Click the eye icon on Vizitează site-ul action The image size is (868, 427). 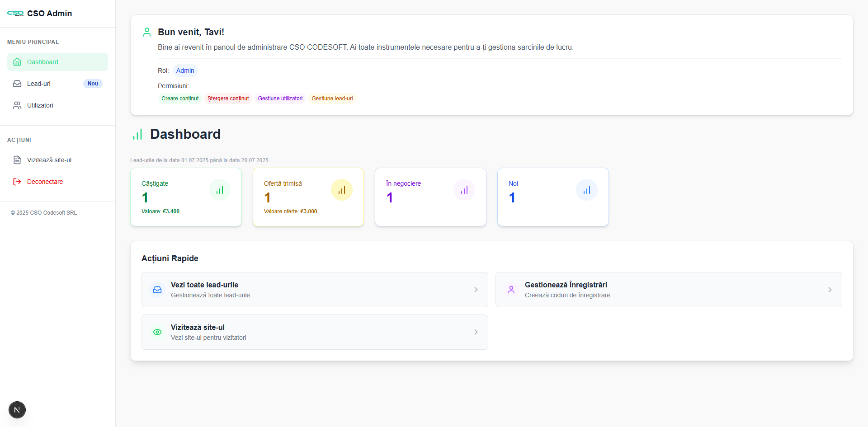(x=157, y=332)
